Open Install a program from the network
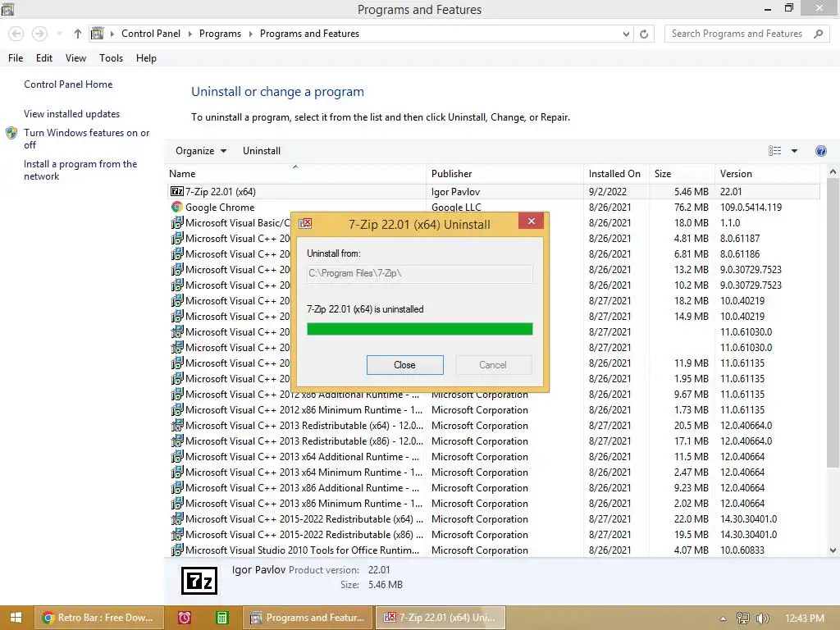Screen dimensions: 840x630 (x=80, y=170)
